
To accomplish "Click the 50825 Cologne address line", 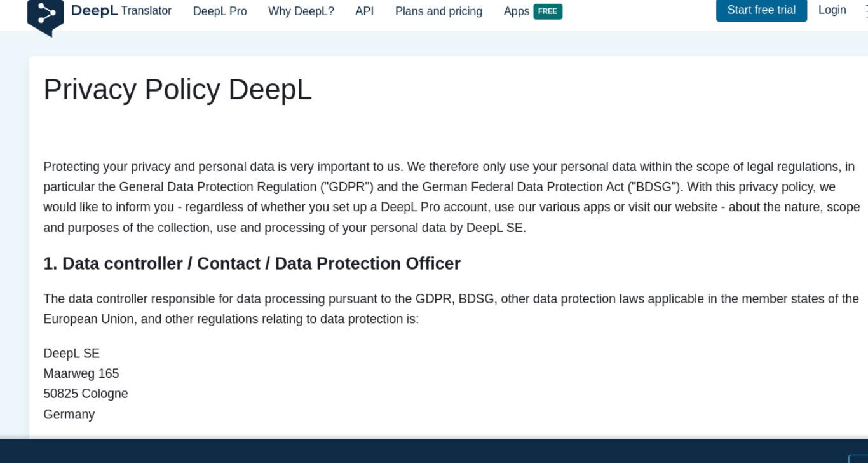I will 86,394.
